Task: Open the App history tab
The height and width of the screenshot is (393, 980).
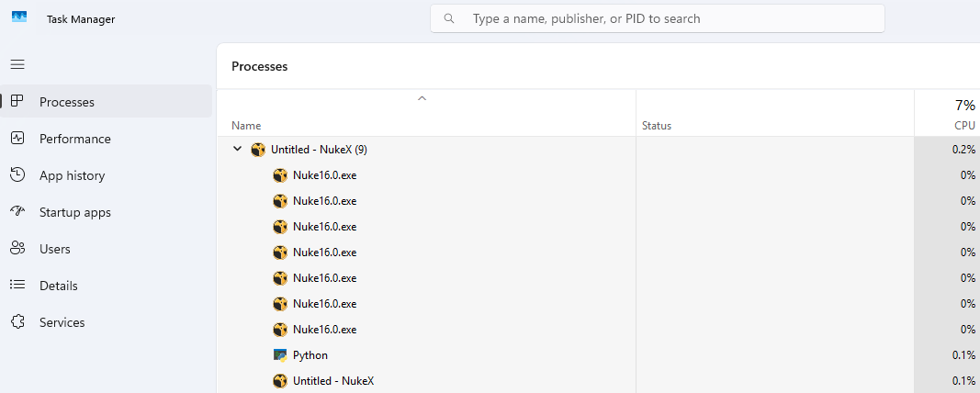Action: pos(107,175)
